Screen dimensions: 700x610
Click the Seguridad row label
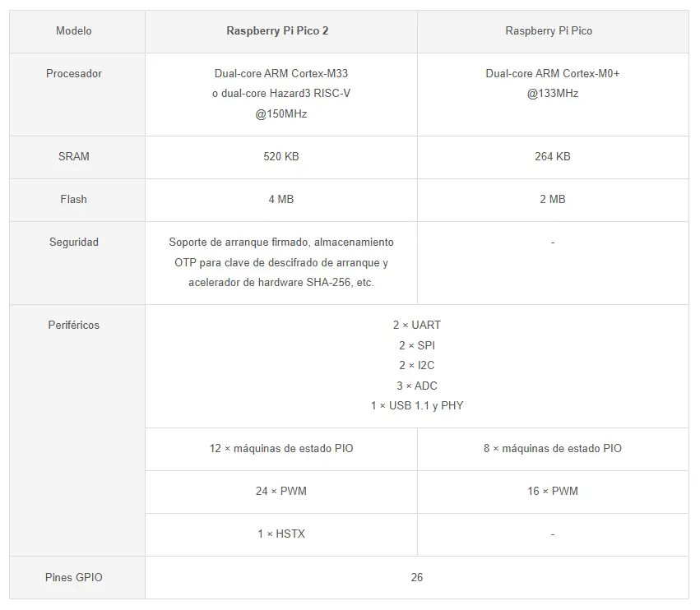pyautogui.click(x=74, y=243)
